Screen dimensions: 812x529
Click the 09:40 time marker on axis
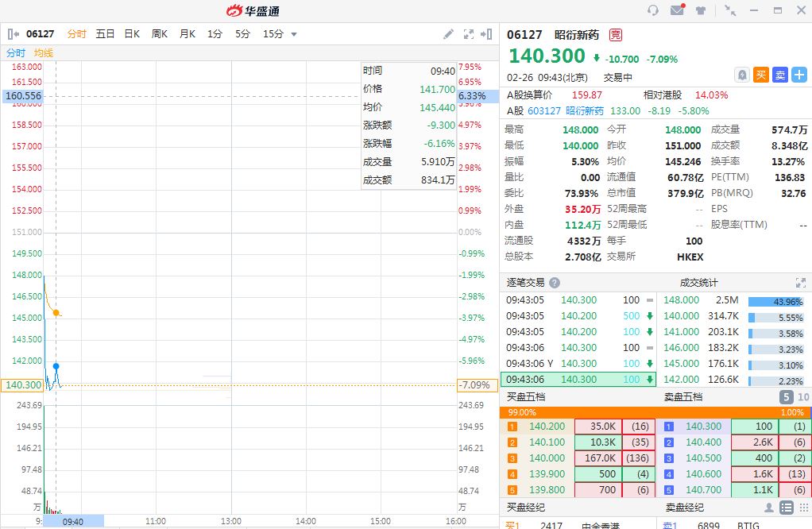(73, 521)
